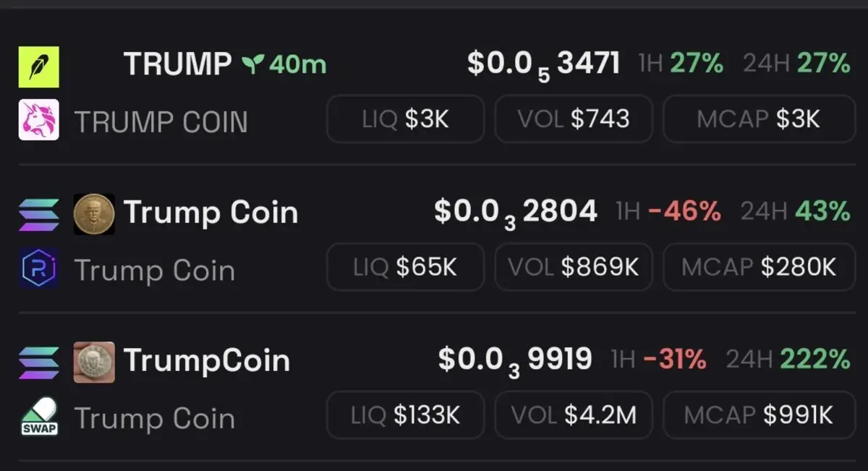Open the TrumpCoin token name
The height and width of the screenshot is (471, 868).
[207, 360]
